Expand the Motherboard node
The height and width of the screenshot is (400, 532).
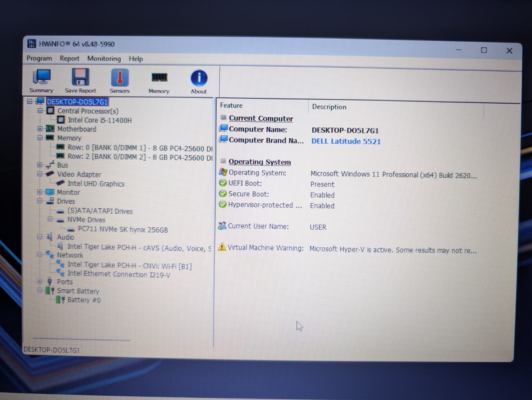(x=40, y=129)
